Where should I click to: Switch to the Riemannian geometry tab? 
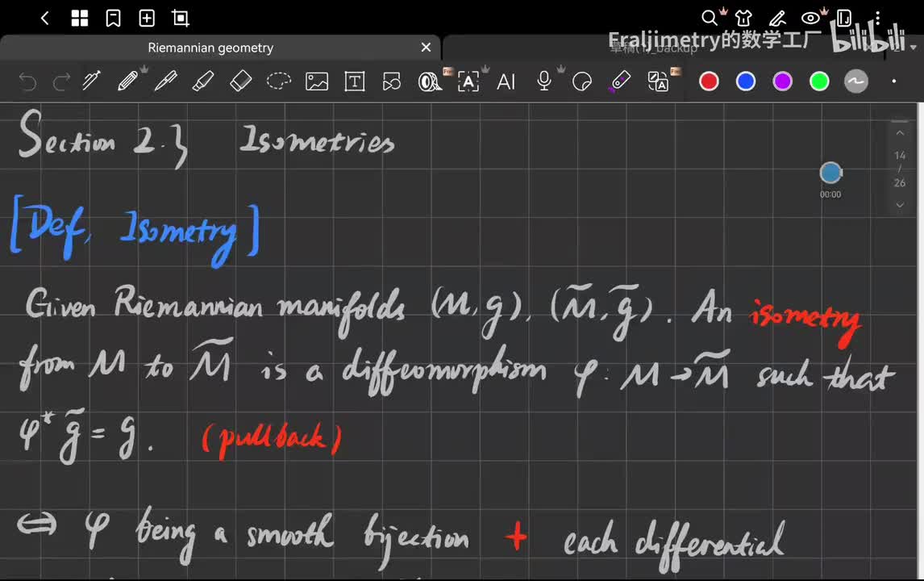[210, 48]
